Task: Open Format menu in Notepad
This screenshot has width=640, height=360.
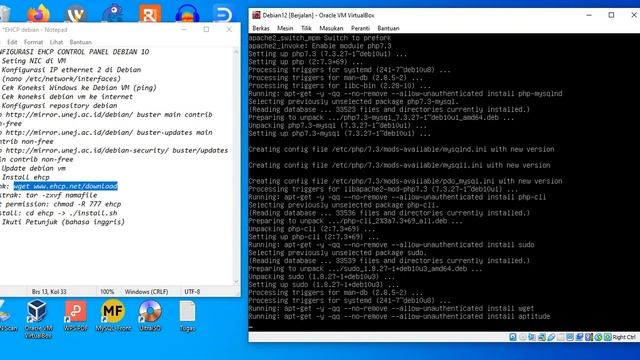Action: pos(33,42)
